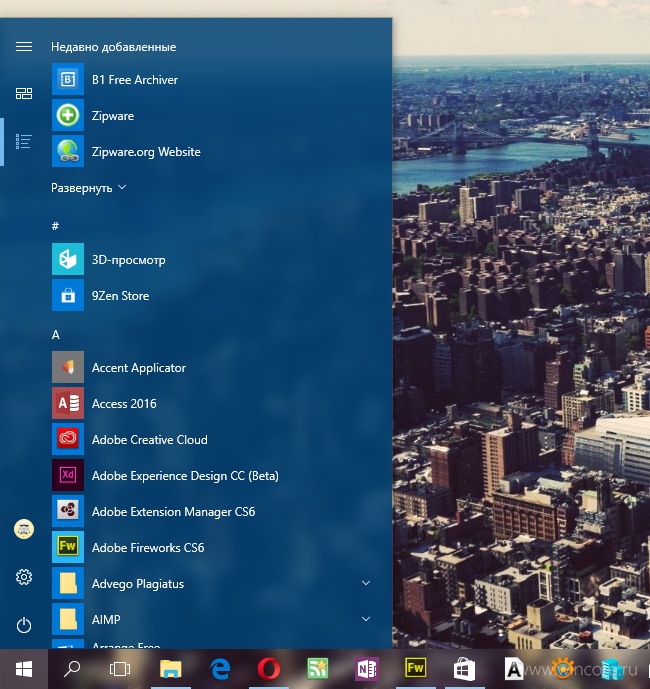Image resolution: width=650 pixels, height=689 pixels.
Task: Open File Explorer from taskbar
Action: (171, 669)
